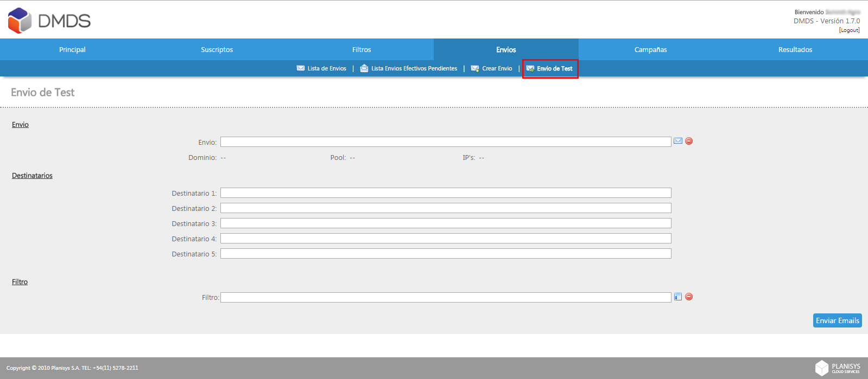This screenshot has height=379, width=868.
Task: Click the DMDS cube logo
Action: [x=20, y=21]
